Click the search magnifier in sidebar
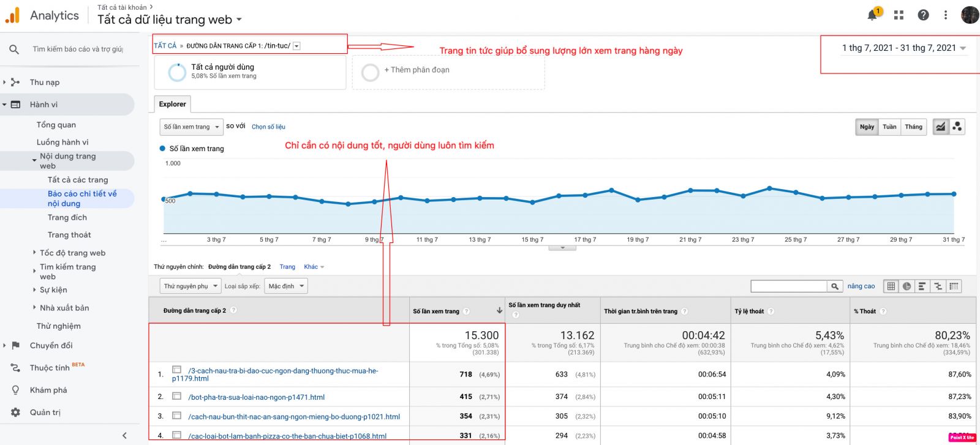Screen dimensions: 980x445 point(14,49)
